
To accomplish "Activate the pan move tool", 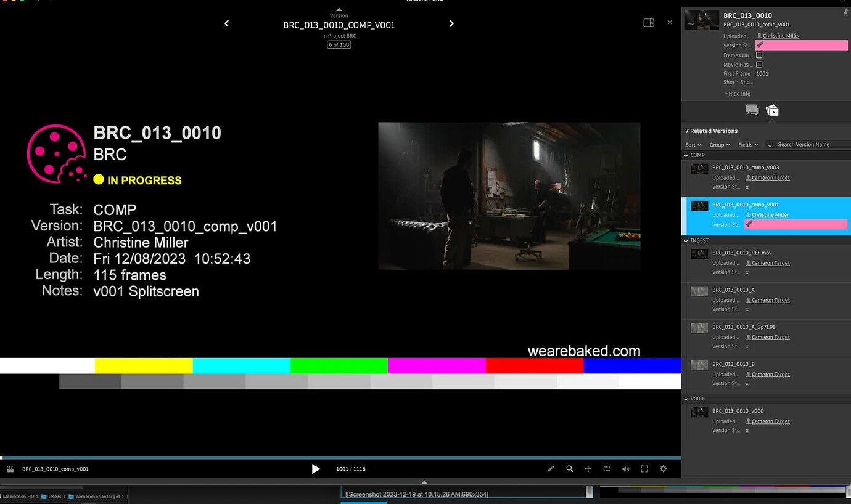I will [x=588, y=469].
